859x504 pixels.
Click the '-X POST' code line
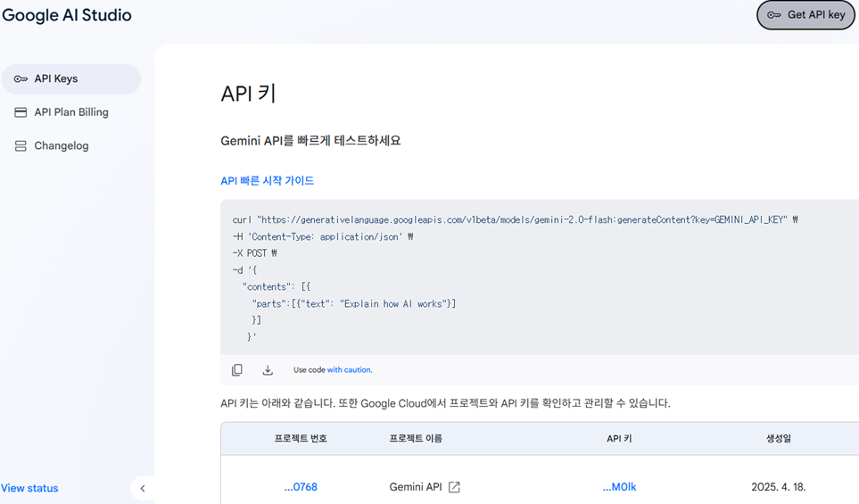[x=255, y=253]
